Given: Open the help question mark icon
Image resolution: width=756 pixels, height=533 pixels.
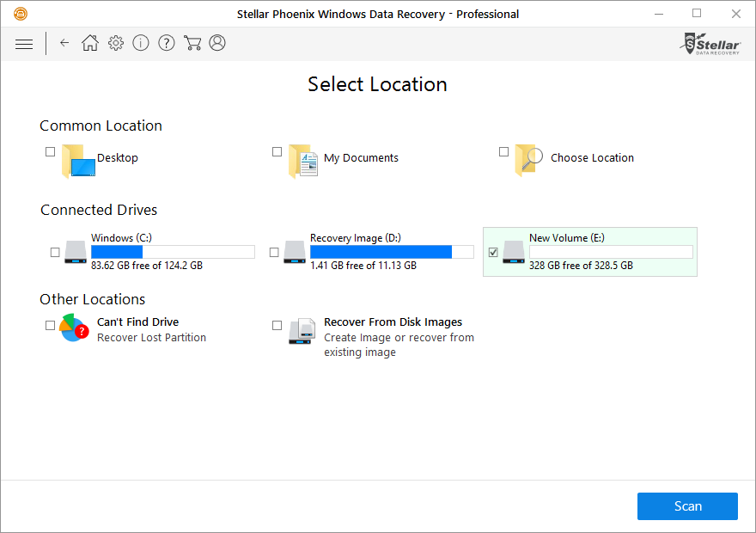Looking at the screenshot, I should pos(167,43).
